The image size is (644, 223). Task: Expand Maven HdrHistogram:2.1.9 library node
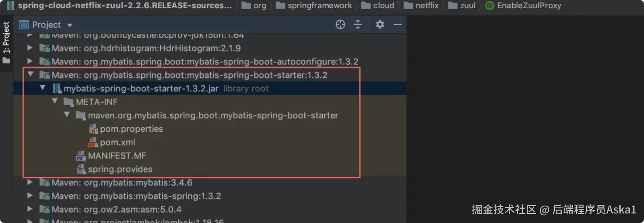pos(30,48)
